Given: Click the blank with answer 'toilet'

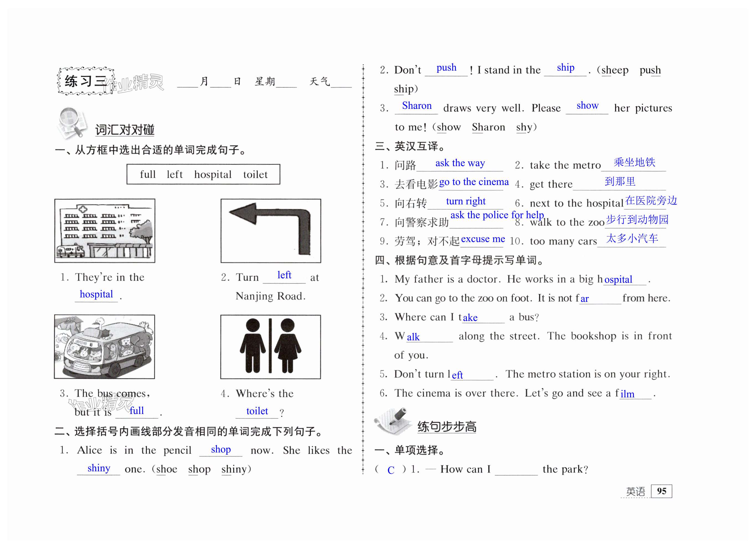Looking at the screenshot, I should (x=257, y=411).
